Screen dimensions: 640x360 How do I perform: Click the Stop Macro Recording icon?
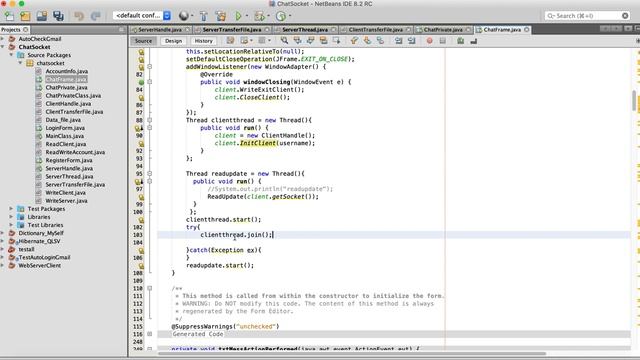tap(442, 41)
